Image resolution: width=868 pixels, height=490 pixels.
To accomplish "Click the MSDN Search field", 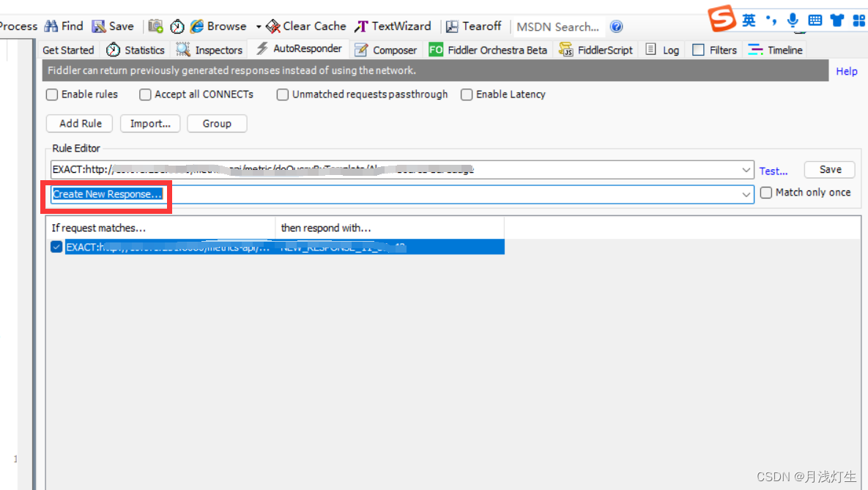I will [558, 26].
